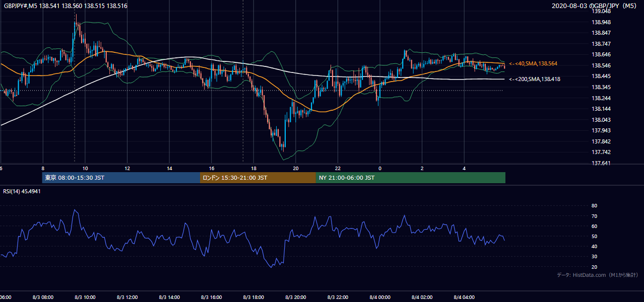
Task: Click hour label 10 under price chart
Action: tap(85, 168)
